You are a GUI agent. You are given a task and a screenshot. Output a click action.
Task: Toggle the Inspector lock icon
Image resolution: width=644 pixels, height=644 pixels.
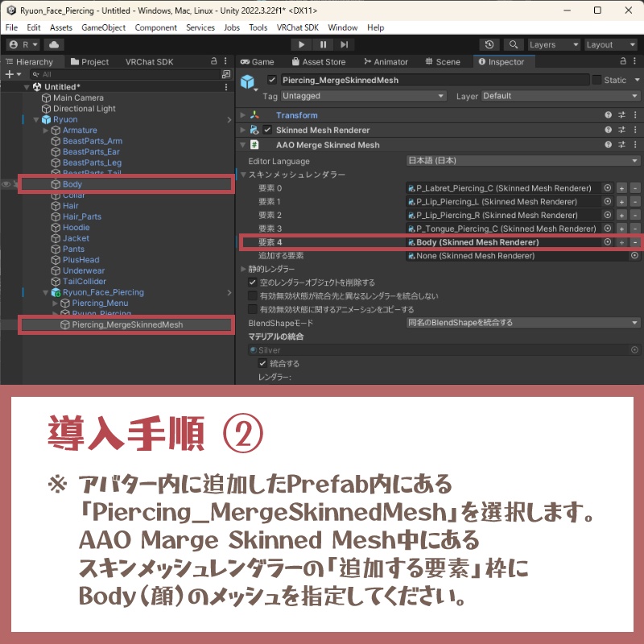622,61
